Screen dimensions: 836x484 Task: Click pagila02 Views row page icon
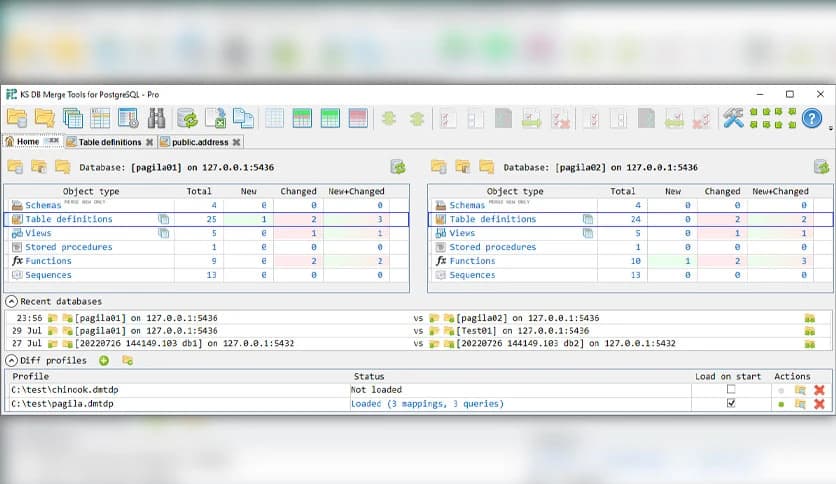(588, 233)
